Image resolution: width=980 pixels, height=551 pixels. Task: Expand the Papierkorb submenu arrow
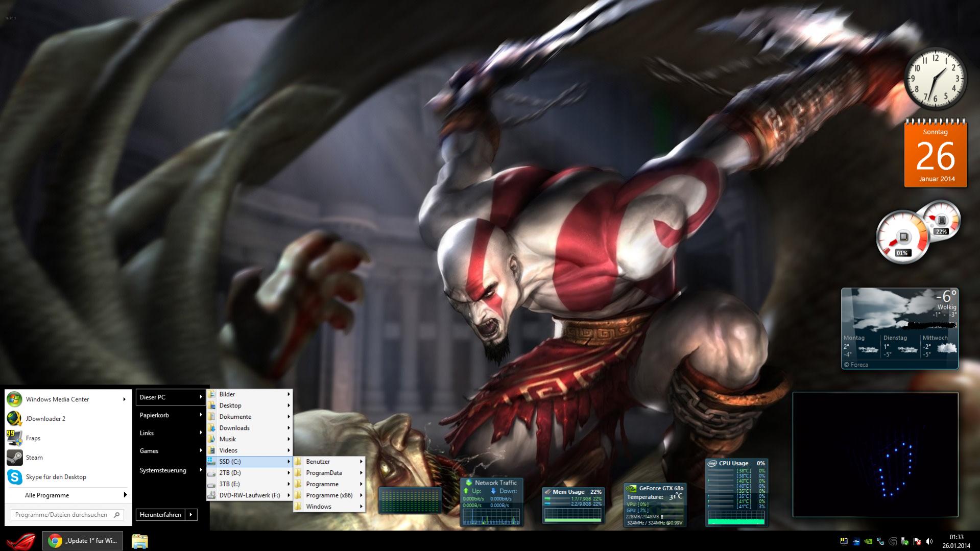[201, 415]
